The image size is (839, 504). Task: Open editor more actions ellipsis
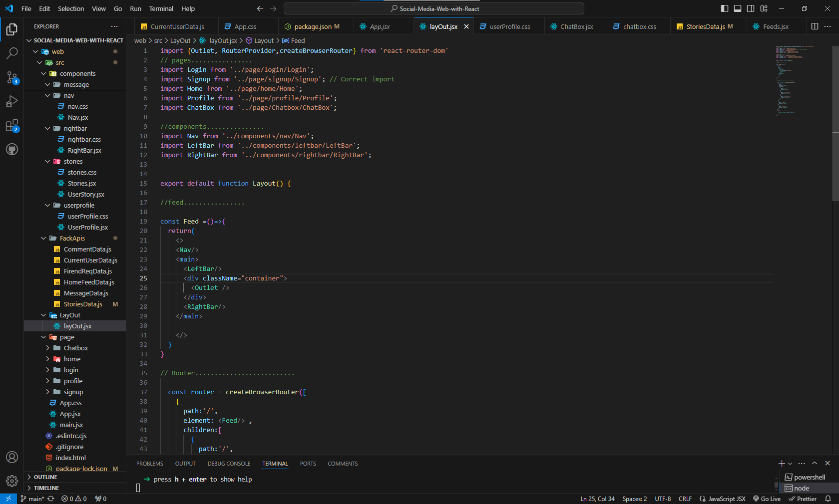[828, 26]
